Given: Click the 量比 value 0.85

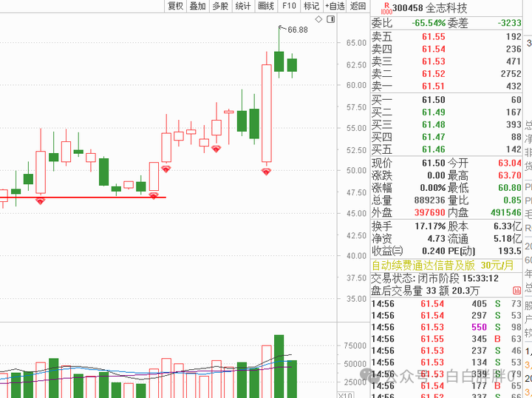Looking at the screenshot, I should pos(512,200).
